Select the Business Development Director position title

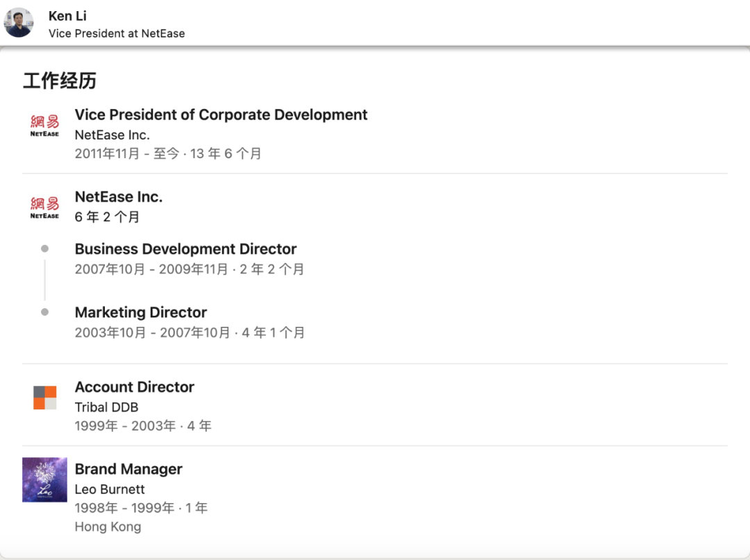point(185,249)
